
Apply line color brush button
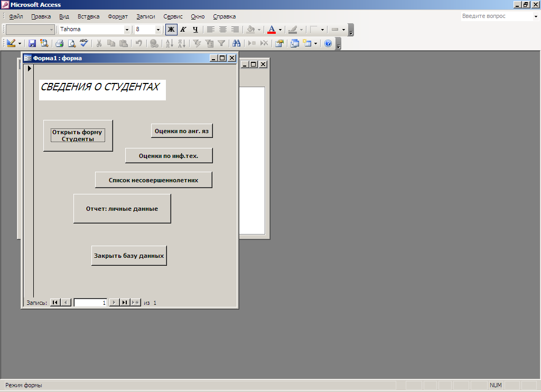[x=293, y=30]
